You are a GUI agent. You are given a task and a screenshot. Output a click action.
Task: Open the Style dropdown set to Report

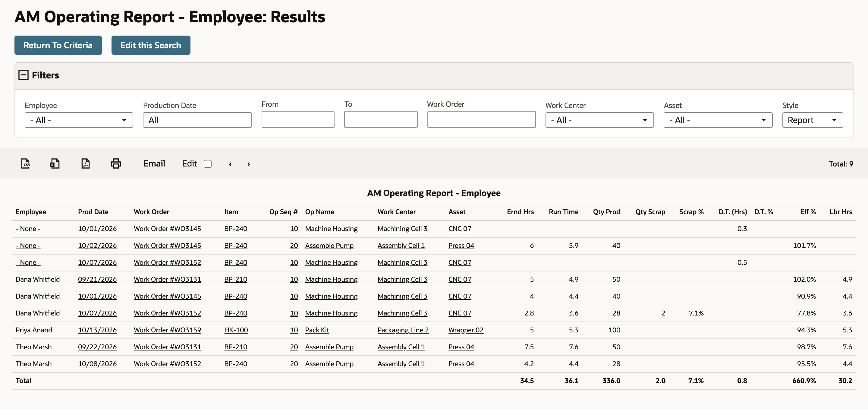click(813, 120)
